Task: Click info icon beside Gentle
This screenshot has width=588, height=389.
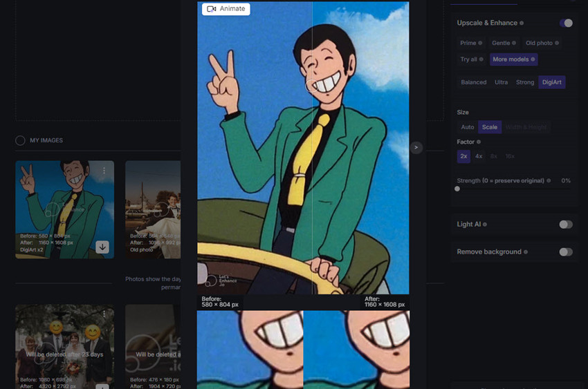Action: (x=514, y=43)
